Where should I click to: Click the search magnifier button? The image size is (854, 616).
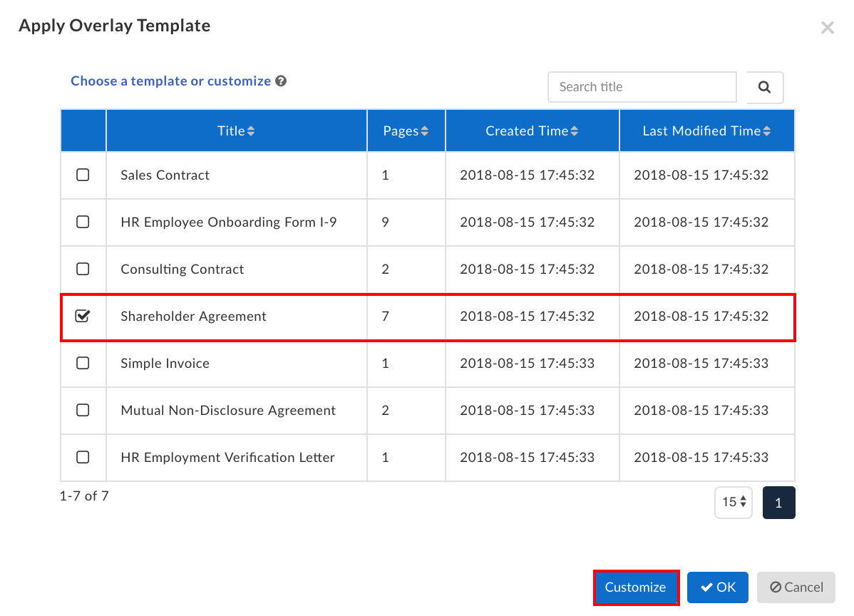coord(765,87)
